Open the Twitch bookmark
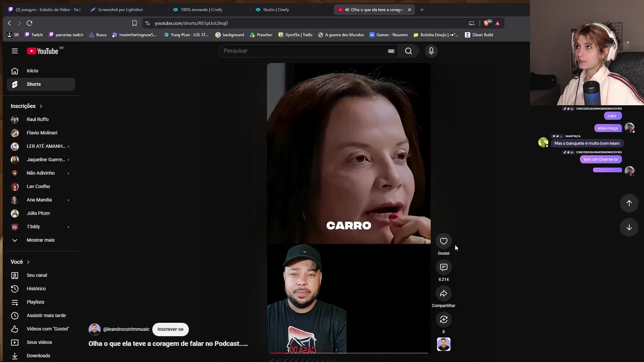Viewport: 644px width, 362px height. click(x=34, y=35)
